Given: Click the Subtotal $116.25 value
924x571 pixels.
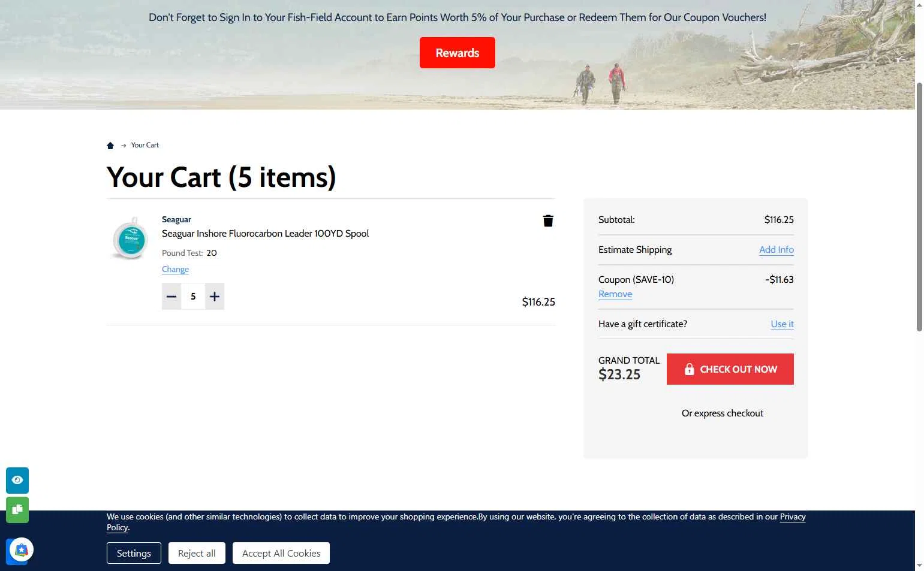Looking at the screenshot, I should [x=779, y=220].
